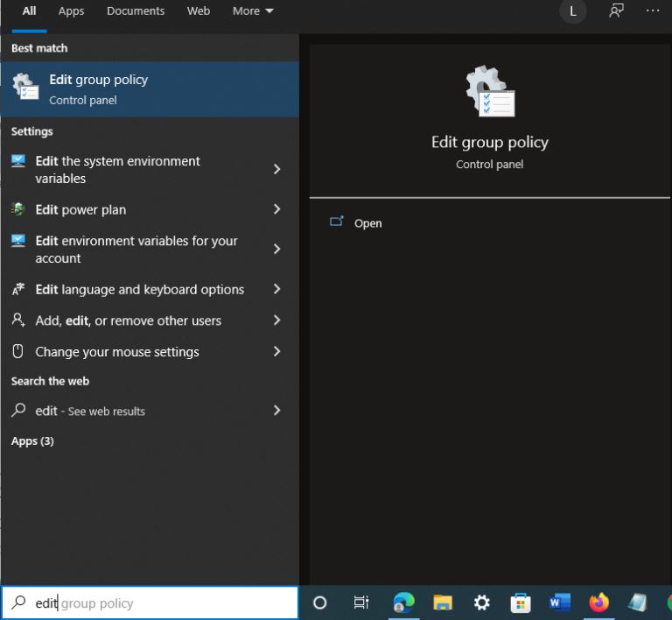Select Add, edit, or remove other users

[150, 321]
